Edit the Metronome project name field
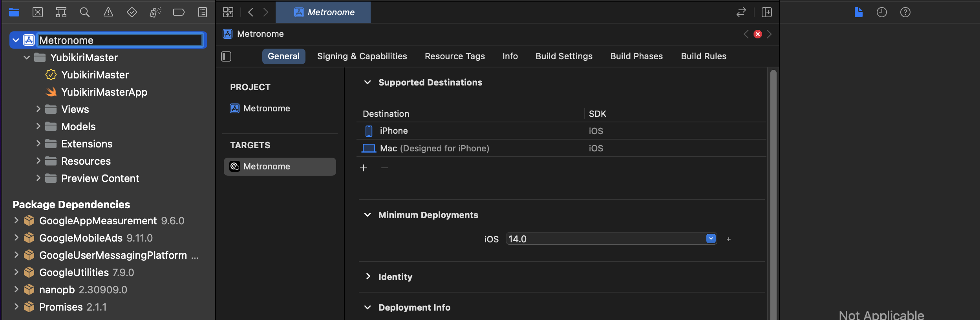Image resolution: width=980 pixels, height=320 pixels. [120, 40]
